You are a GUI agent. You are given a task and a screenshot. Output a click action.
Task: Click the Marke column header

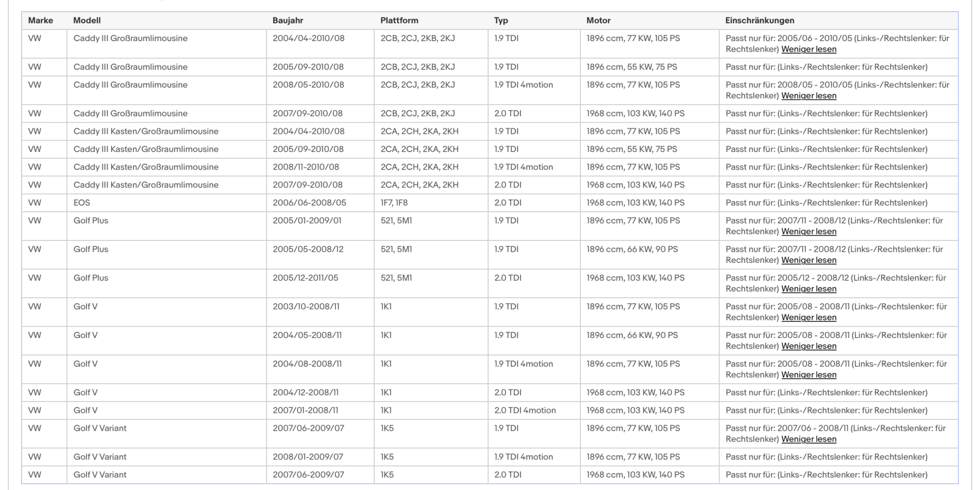[41, 21]
